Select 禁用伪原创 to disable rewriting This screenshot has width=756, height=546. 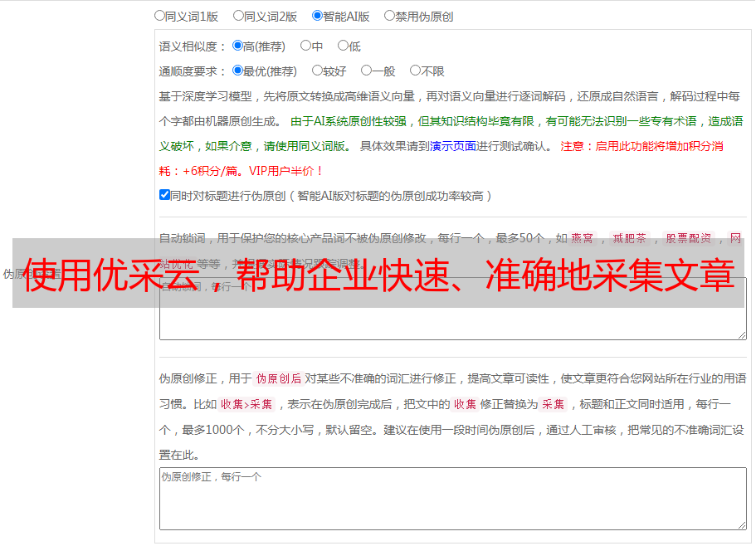(x=389, y=16)
